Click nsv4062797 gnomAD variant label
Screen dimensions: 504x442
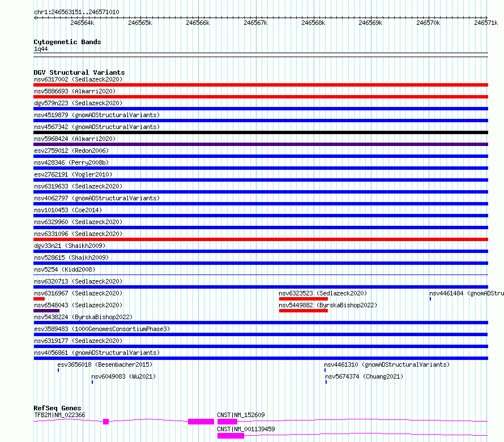pyautogui.click(x=97, y=198)
